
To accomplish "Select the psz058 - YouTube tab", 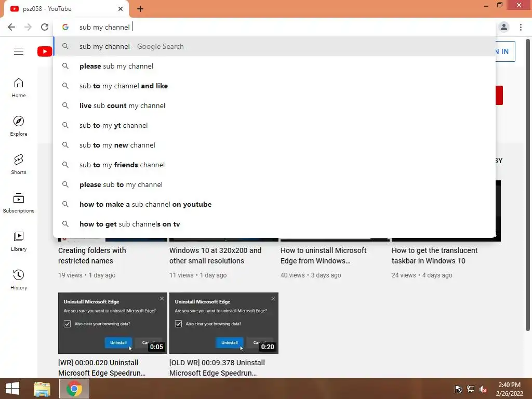I will tap(66, 9).
